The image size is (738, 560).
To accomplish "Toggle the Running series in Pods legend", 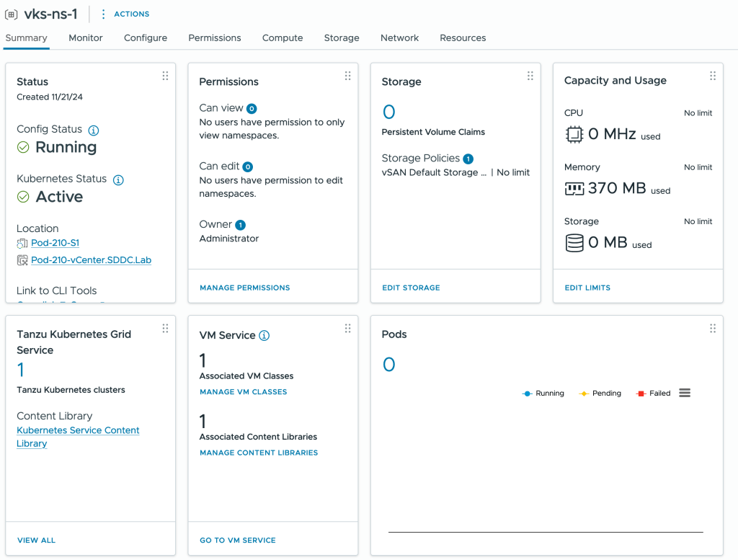I will coord(543,394).
